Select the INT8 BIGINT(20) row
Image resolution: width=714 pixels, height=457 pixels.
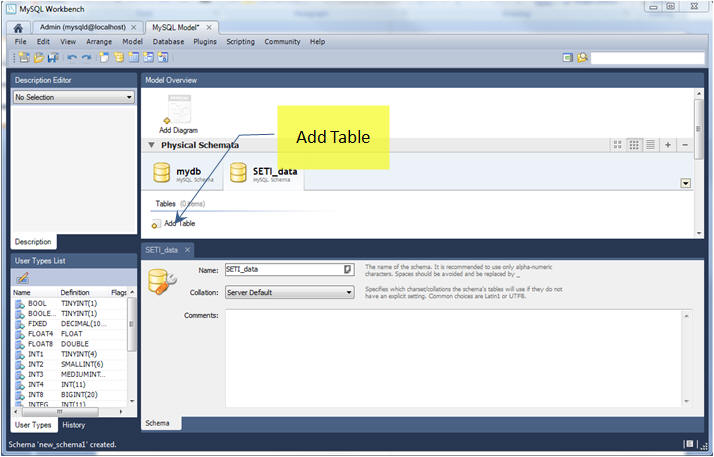71,395
